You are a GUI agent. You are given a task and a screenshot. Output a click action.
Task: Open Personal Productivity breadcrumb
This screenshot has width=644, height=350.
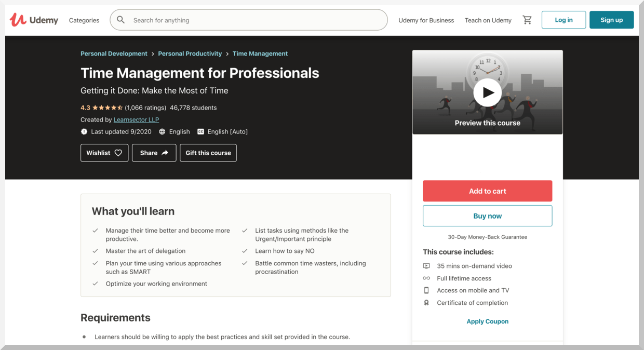tap(190, 53)
